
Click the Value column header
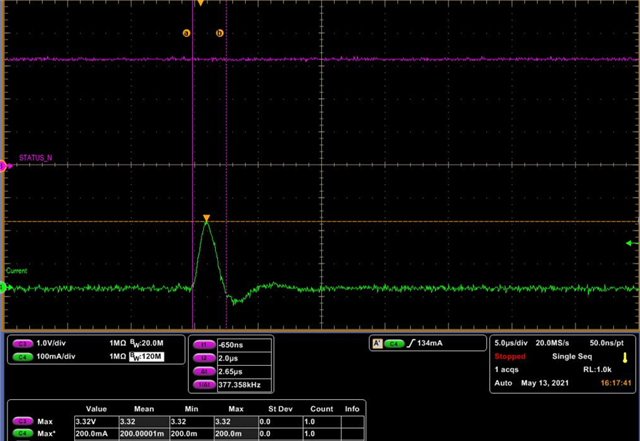coord(96,409)
